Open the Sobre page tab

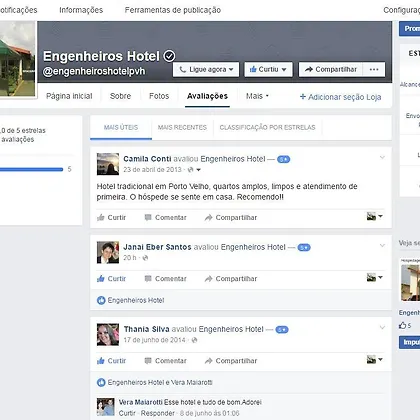(x=120, y=96)
